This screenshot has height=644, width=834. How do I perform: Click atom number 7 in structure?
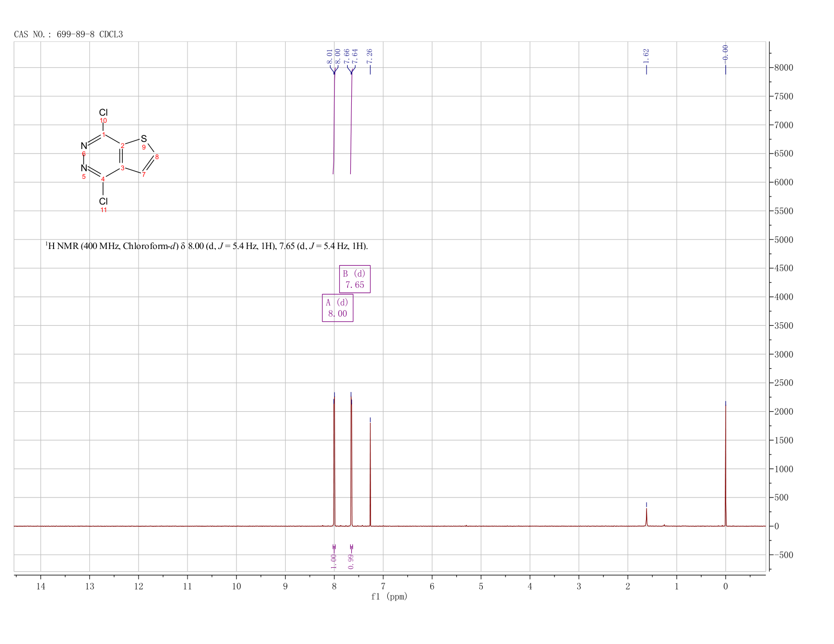(144, 175)
